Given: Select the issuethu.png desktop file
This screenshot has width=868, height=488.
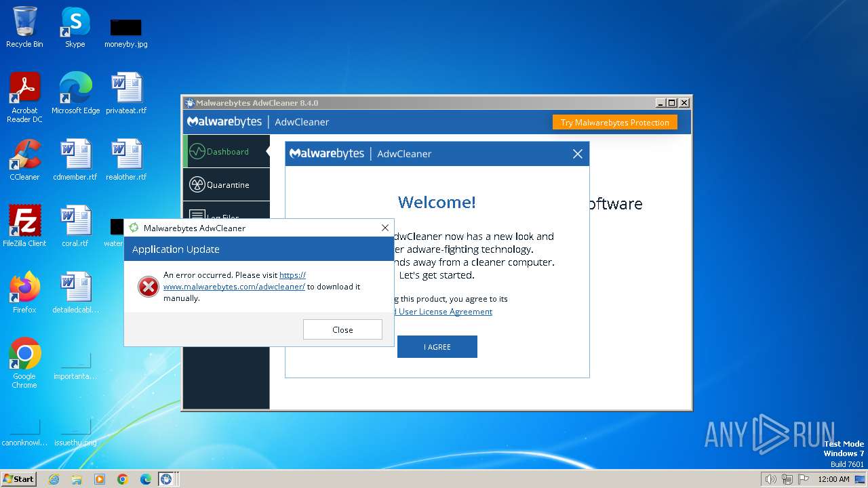Looking at the screenshot, I should coord(75,434).
